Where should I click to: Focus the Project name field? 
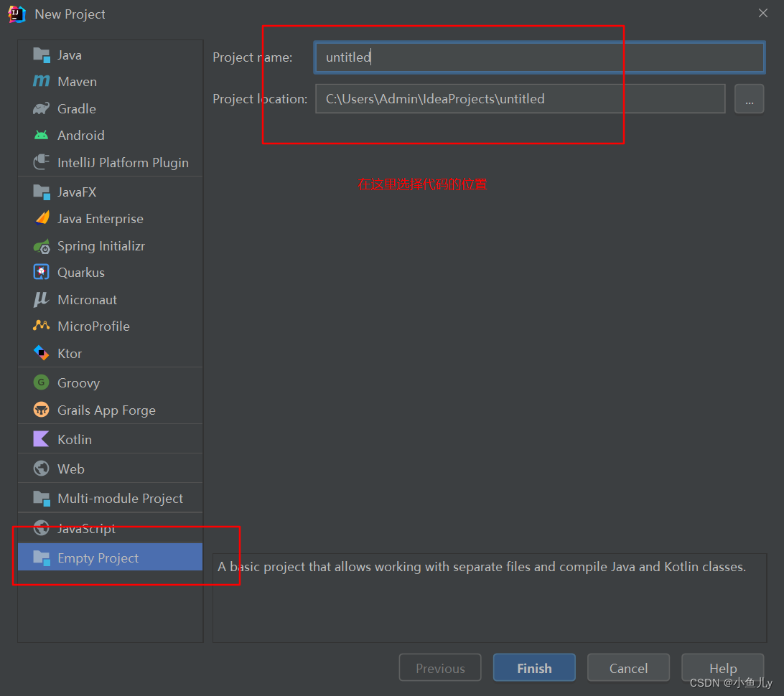pyautogui.click(x=539, y=57)
